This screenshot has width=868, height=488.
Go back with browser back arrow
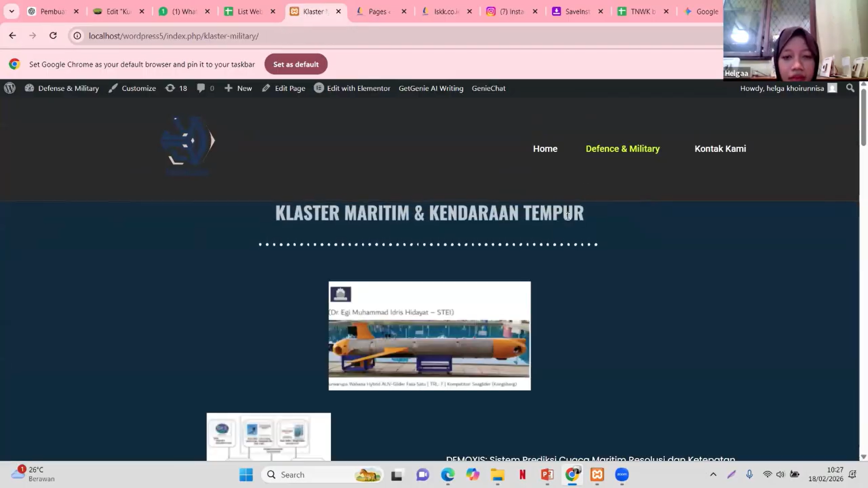pyautogui.click(x=12, y=36)
